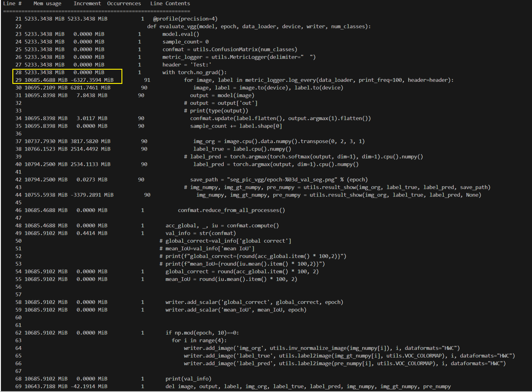This screenshot has width=532, height=392.
Task: Click the '-3379.2891 MiB' increment value
Action: [x=92, y=195]
